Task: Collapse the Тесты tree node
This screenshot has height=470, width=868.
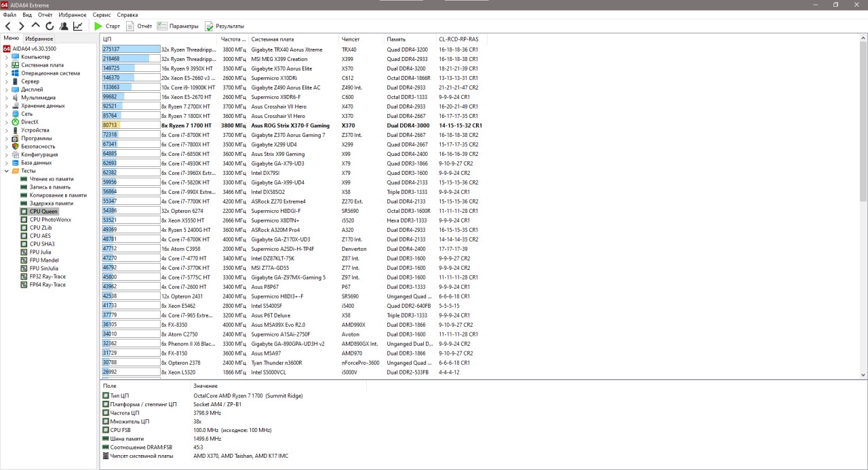Action: [7, 171]
